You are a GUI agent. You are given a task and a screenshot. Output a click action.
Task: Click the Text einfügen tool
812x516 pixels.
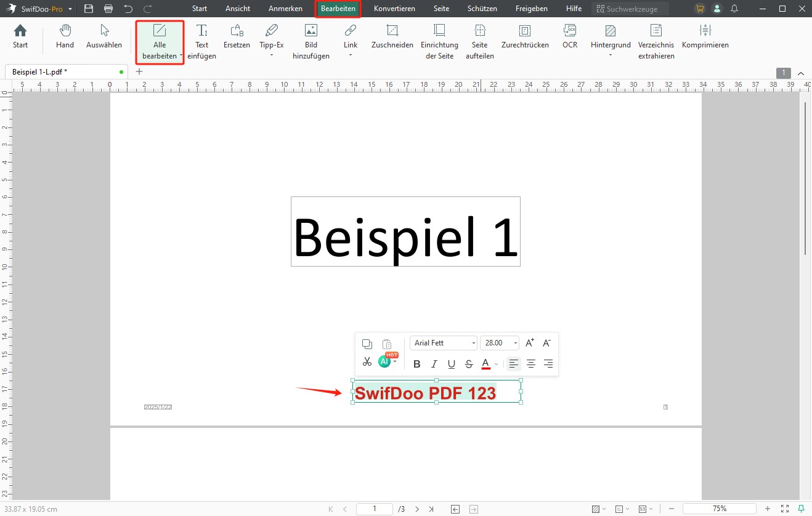point(202,42)
